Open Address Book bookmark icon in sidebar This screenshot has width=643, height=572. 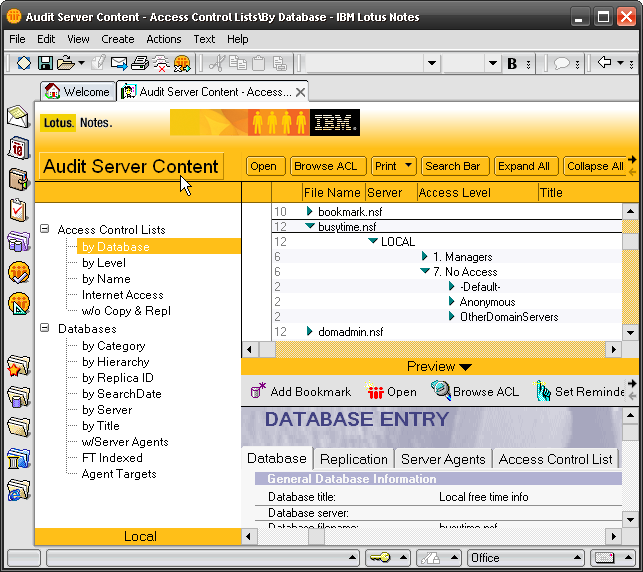pyautogui.click(x=18, y=179)
